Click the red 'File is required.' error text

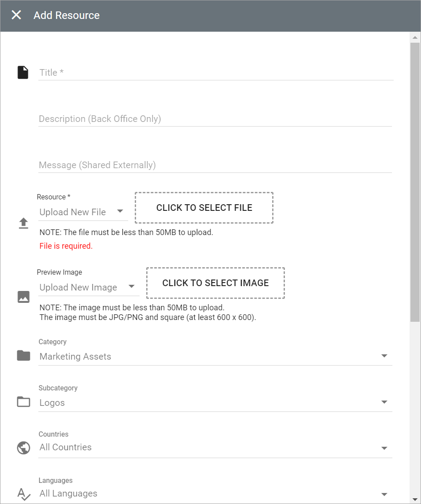(x=66, y=246)
